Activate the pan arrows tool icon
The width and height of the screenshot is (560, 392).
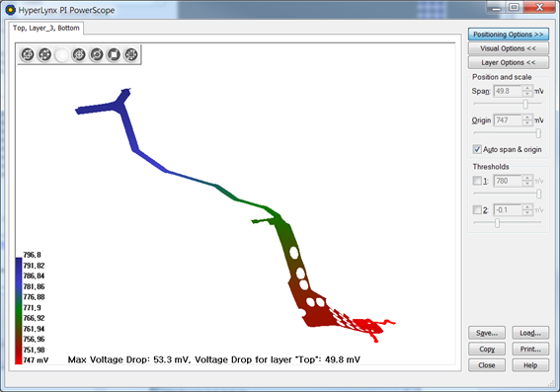44,54
